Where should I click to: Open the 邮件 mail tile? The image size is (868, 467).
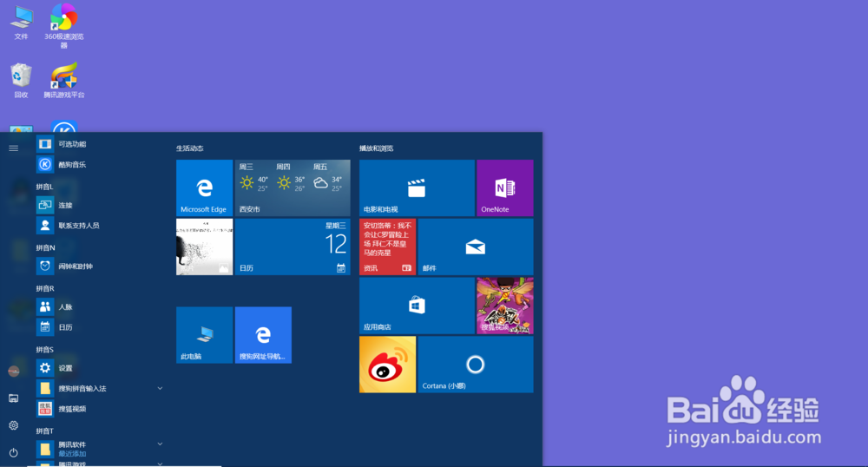tap(476, 247)
